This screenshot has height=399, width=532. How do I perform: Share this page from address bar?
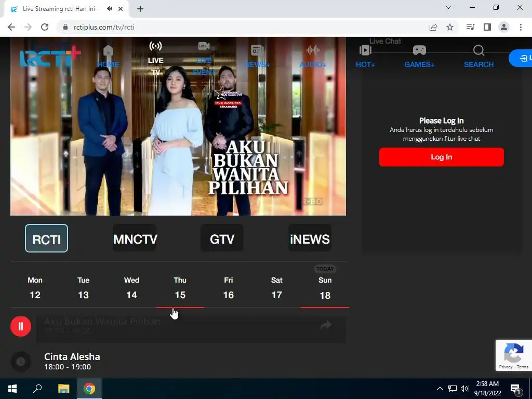click(x=433, y=28)
